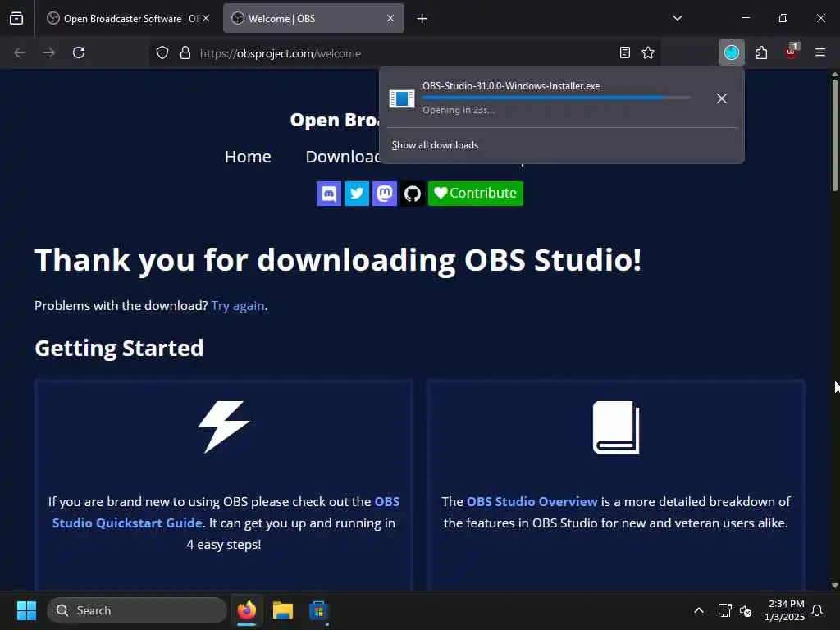Open the Windows Start menu
The image size is (840, 630).
26,610
